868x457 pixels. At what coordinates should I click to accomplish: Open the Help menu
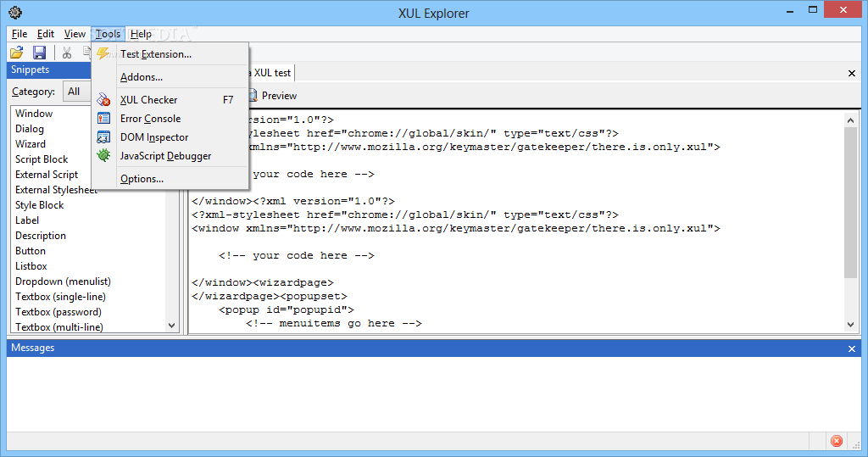(141, 34)
